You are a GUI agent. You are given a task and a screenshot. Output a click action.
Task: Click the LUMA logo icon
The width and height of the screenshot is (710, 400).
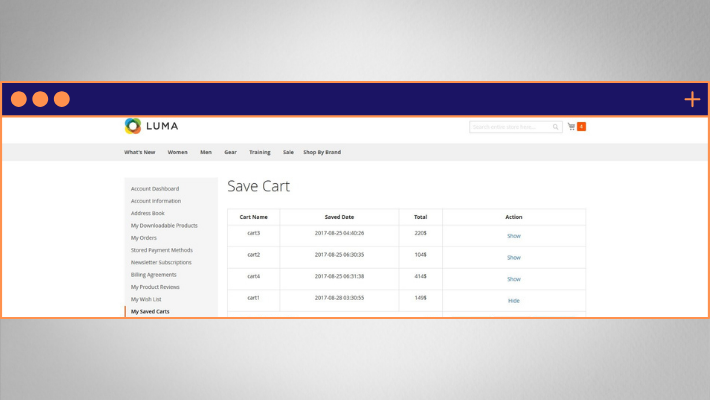pos(133,126)
